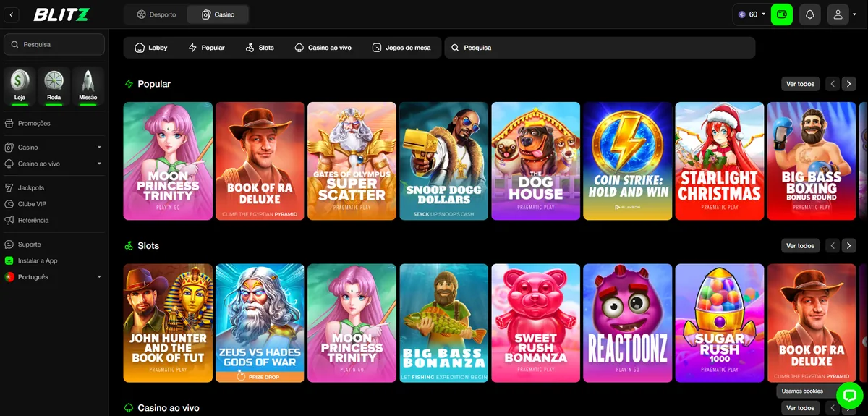Open Book of Ra Deluxe in Popular row
The width and height of the screenshot is (868, 416).
click(x=260, y=161)
